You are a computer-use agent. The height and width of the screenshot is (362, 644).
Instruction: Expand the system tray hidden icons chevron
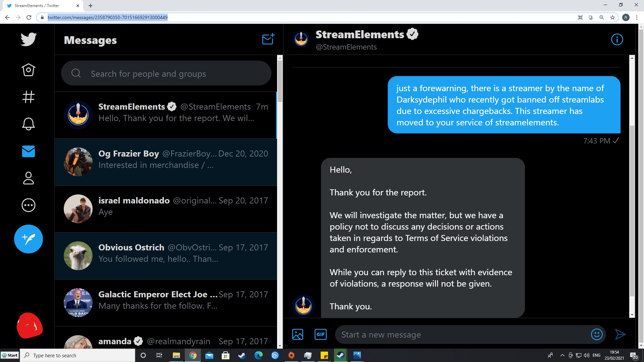pos(562,355)
